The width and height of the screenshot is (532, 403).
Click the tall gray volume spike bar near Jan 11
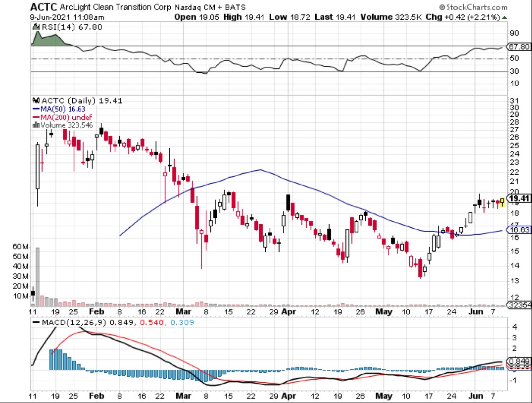38,276
